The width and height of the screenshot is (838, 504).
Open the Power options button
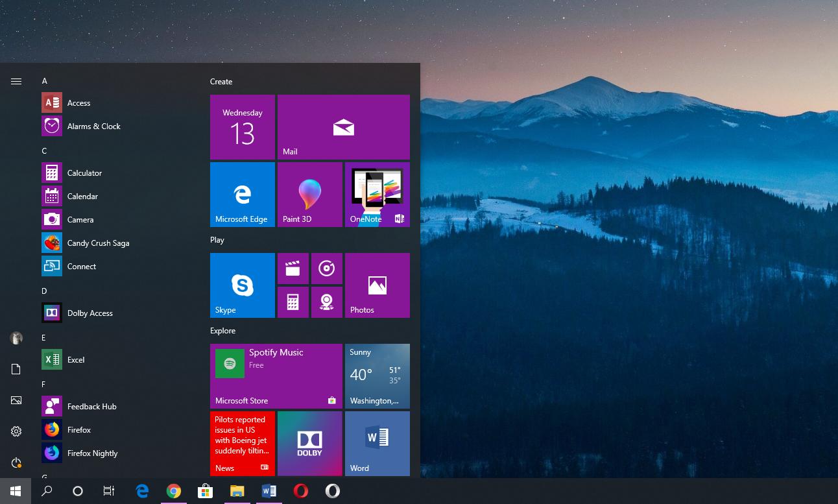[16, 462]
